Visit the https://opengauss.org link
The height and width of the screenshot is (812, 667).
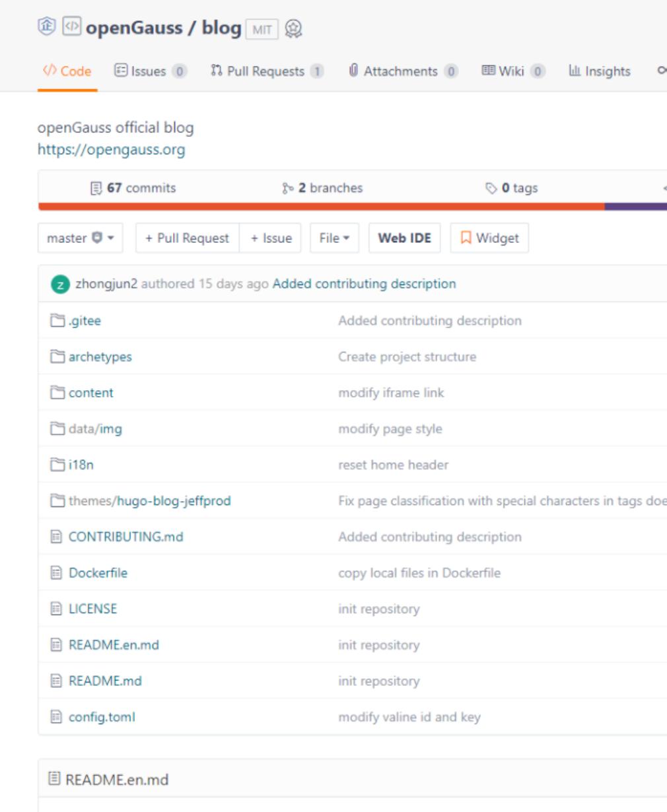[x=111, y=149]
